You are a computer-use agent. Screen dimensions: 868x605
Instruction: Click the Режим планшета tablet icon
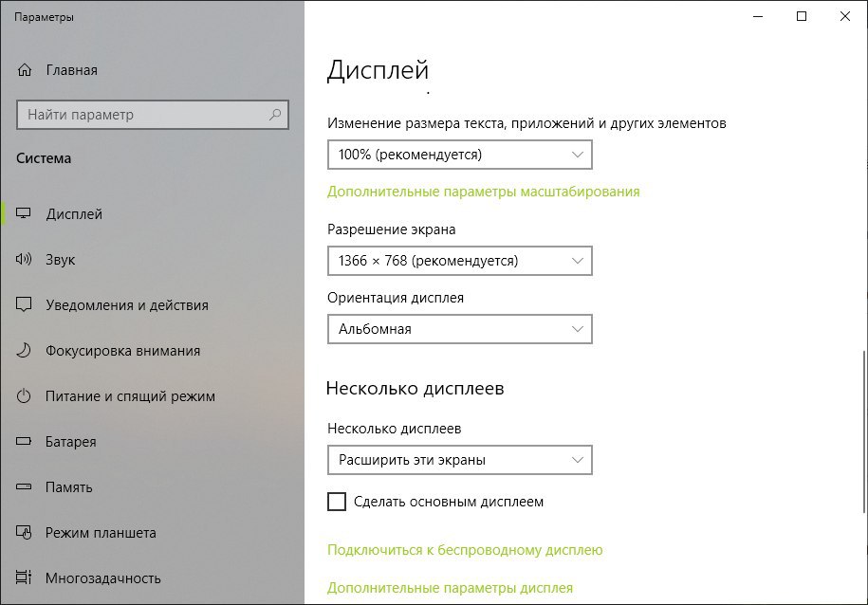24,533
